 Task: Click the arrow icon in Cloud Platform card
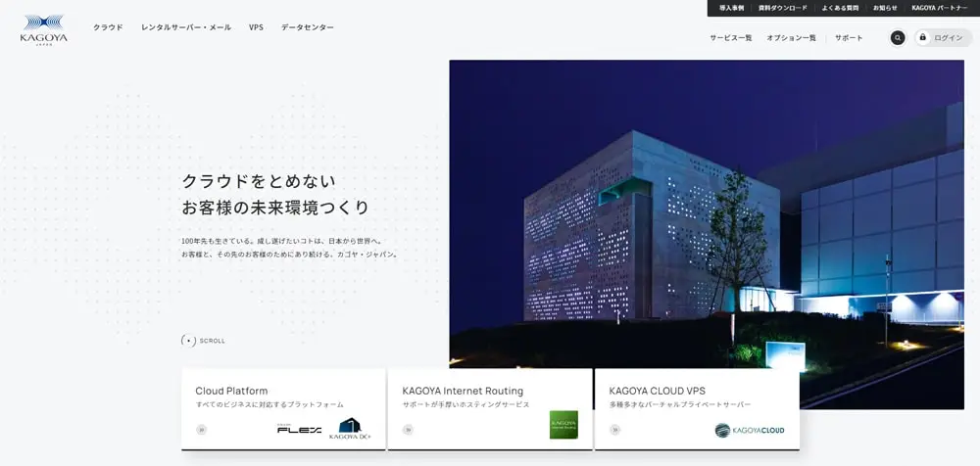201,429
